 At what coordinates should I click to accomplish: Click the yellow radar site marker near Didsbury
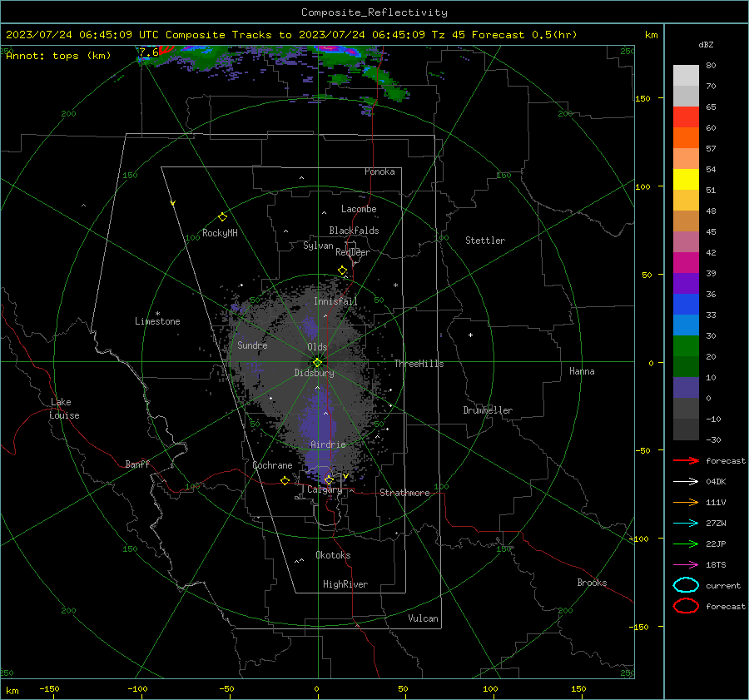317,362
